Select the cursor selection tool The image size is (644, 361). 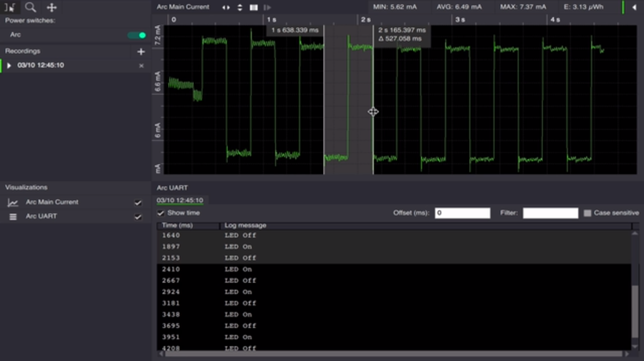pos(11,7)
